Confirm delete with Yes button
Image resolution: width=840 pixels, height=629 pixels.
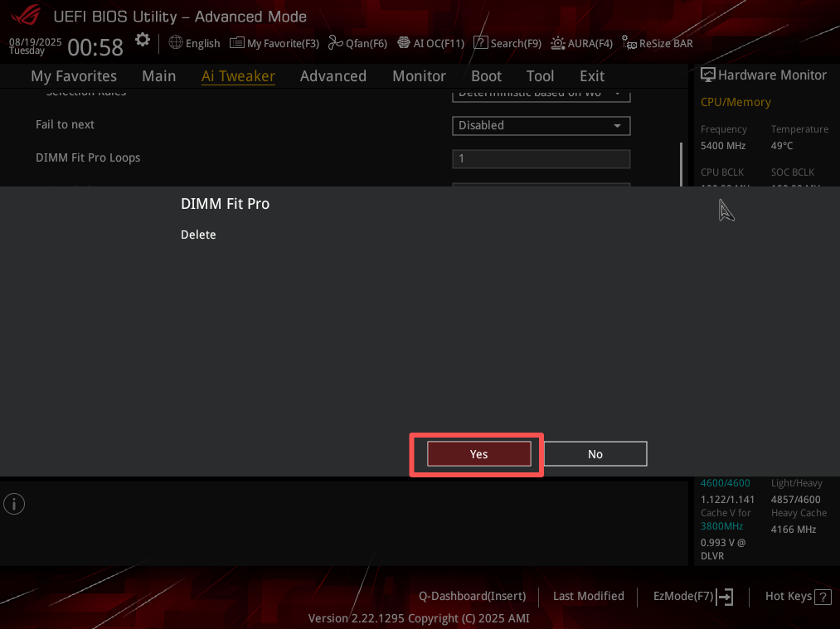(479, 454)
